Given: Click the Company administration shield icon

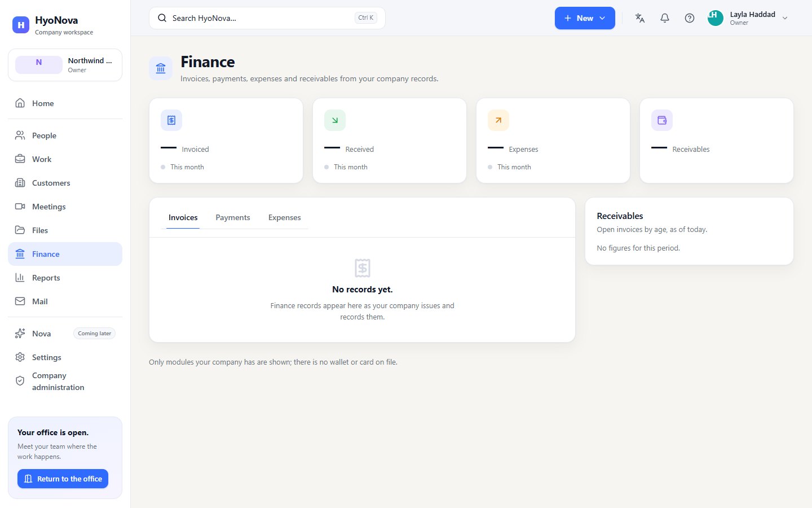Looking at the screenshot, I should point(20,381).
